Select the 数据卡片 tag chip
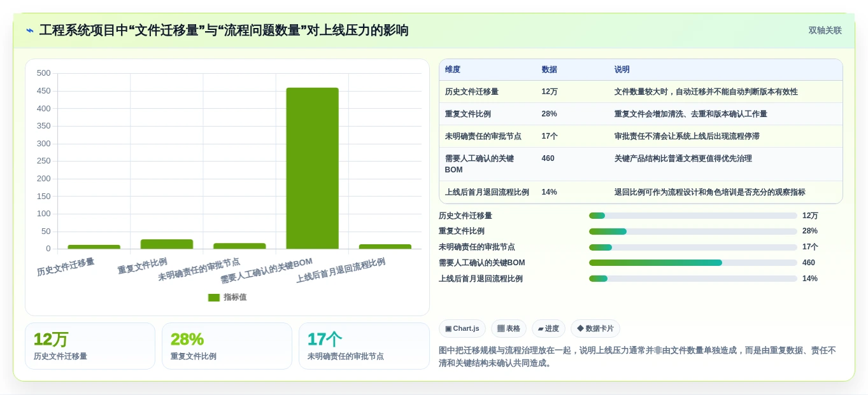Image resolution: width=868 pixels, height=395 pixels. pyautogui.click(x=595, y=328)
